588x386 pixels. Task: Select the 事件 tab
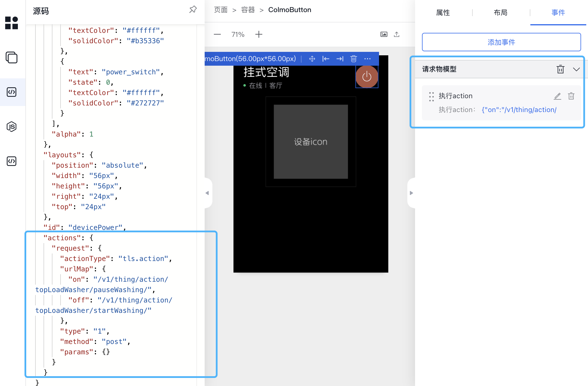558,13
